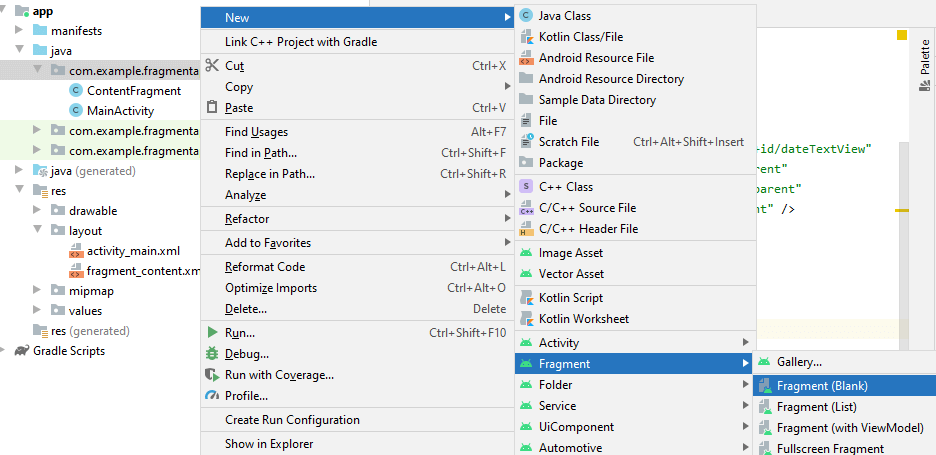Click the Cut scissors icon
The width and height of the screenshot is (936, 455).
tap(211, 65)
